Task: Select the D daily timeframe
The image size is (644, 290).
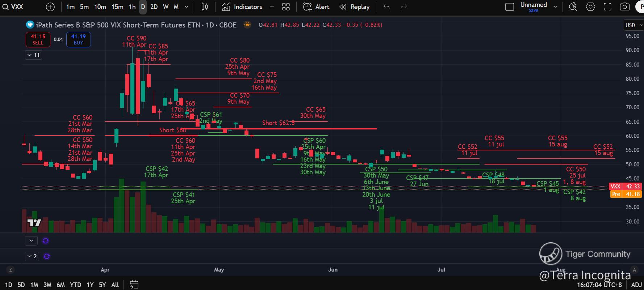Action: click(x=143, y=7)
